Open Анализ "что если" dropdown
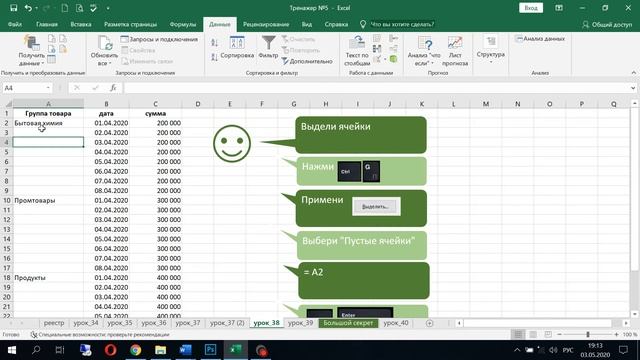The height and width of the screenshot is (360, 640). click(424, 51)
